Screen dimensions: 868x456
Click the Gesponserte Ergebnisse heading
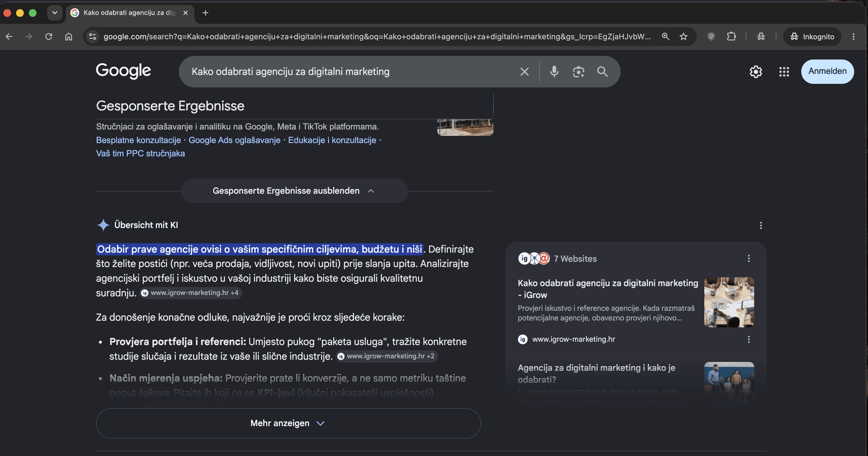coord(170,106)
